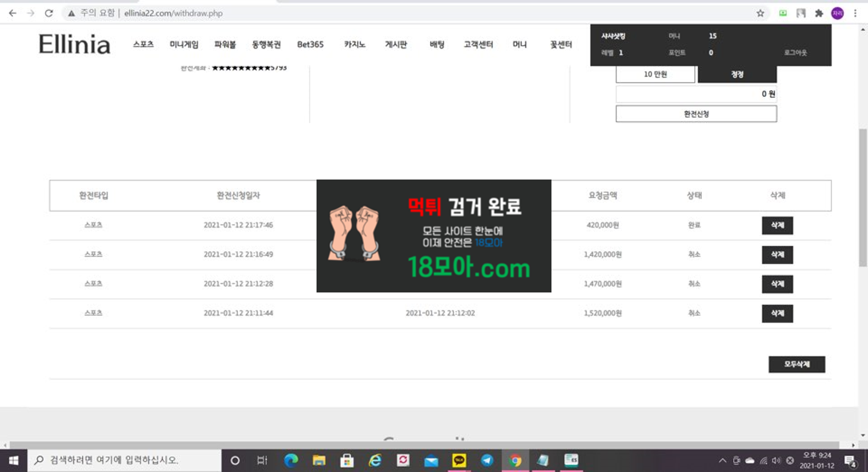
Task: Open the 게시판 menu
Action: (x=396, y=45)
